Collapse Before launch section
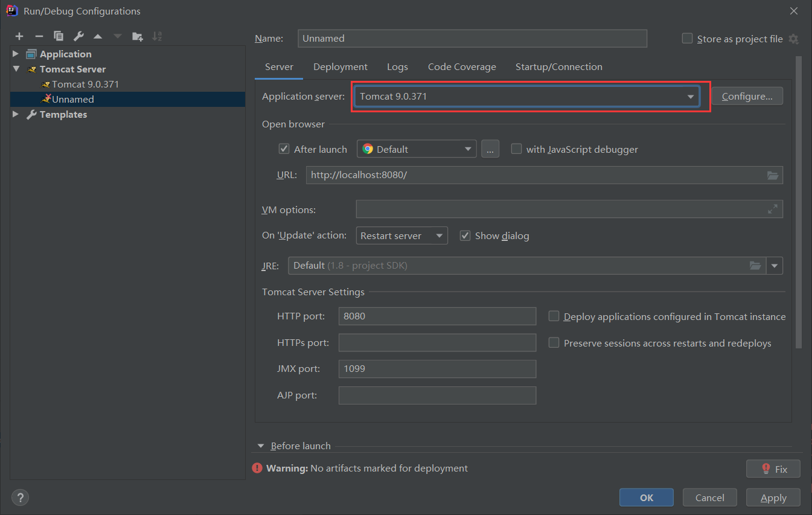The width and height of the screenshot is (812, 515). pyautogui.click(x=261, y=446)
